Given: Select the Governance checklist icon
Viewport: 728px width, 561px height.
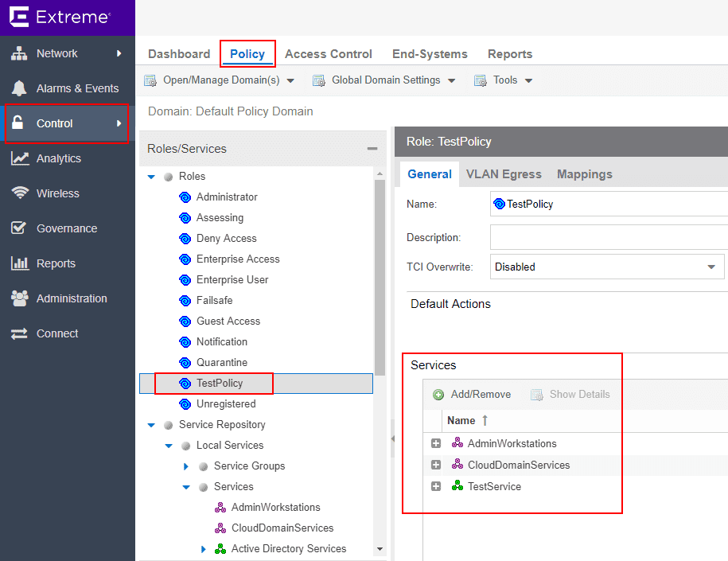Looking at the screenshot, I should coord(20,228).
